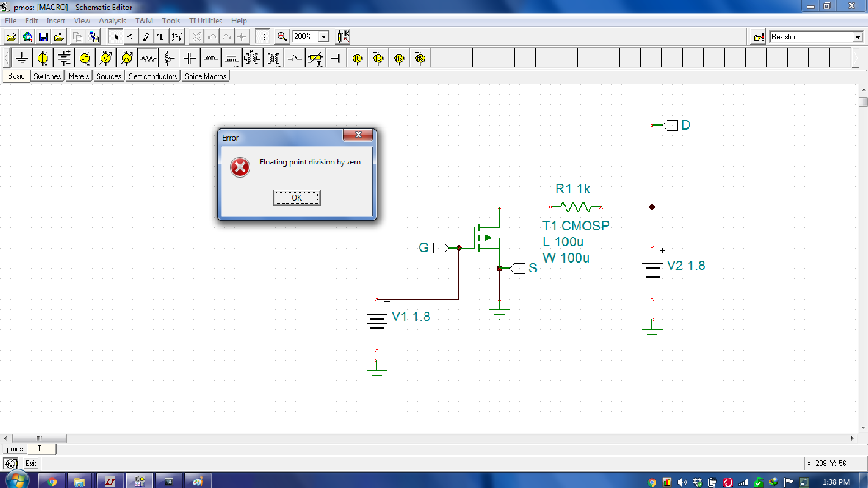
Task: Switch to the Semiconductors tab
Action: tap(153, 76)
